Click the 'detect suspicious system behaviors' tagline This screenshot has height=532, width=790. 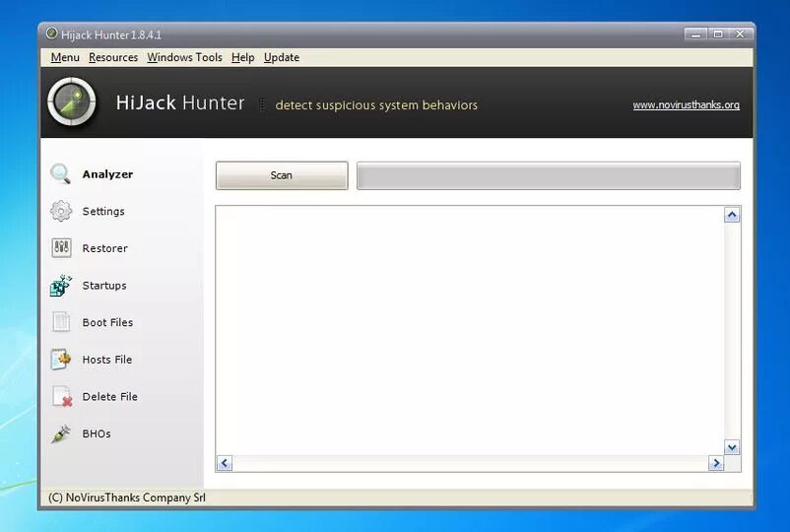pos(376,104)
